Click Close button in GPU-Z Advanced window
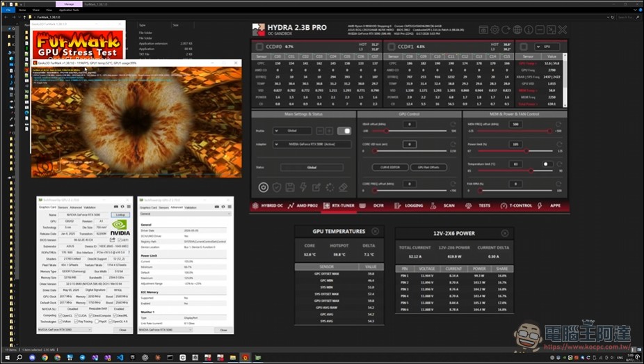Image resolution: width=644 pixels, height=364 pixels. 223,330
